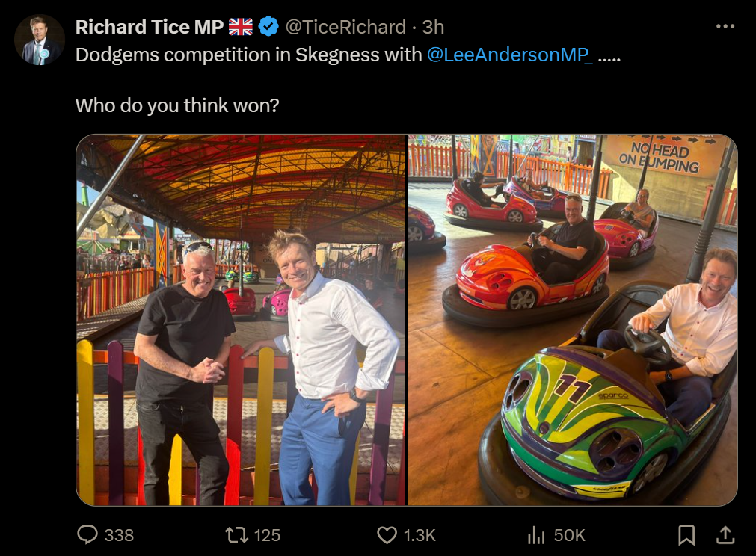Open the 3h timestamp link
Image resolution: width=756 pixels, height=556 pixels.
coord(433,27)
